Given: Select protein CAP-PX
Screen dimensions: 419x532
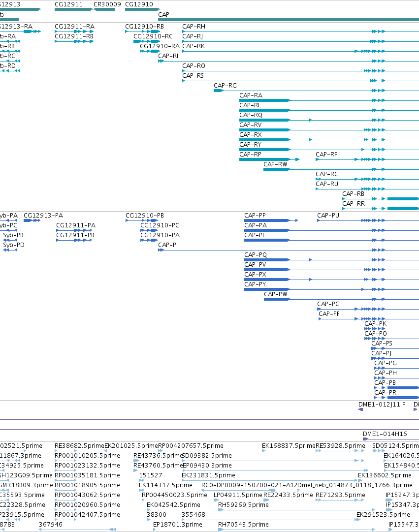Looking at the screenshot, I should point(255,275).
